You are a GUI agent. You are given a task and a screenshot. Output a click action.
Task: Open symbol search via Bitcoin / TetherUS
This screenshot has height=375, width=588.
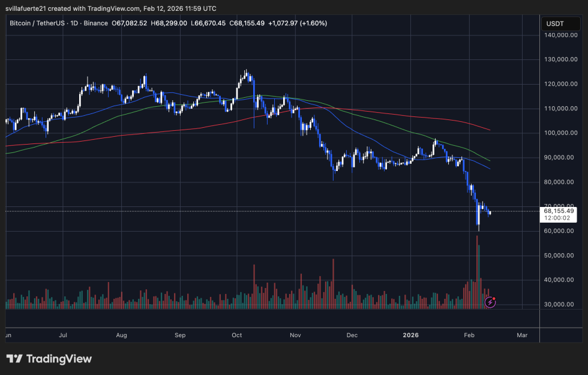pos(36,23)
